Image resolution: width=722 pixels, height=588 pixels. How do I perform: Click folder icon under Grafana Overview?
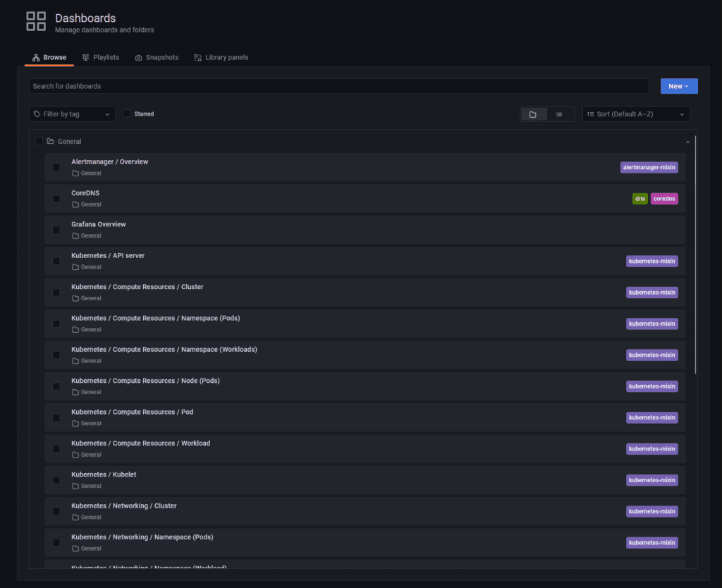click(x=75, y=235)
